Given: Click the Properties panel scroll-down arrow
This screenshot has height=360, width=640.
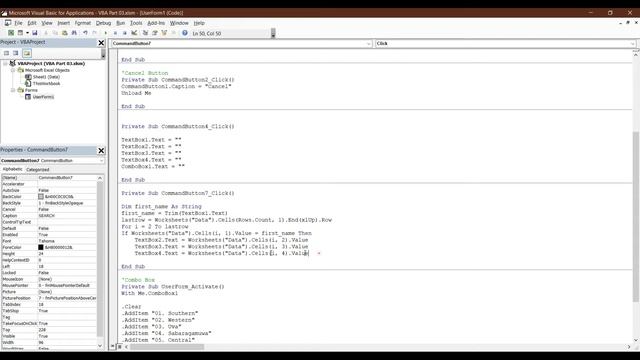Looking at the screenshot, I should 100,346.
